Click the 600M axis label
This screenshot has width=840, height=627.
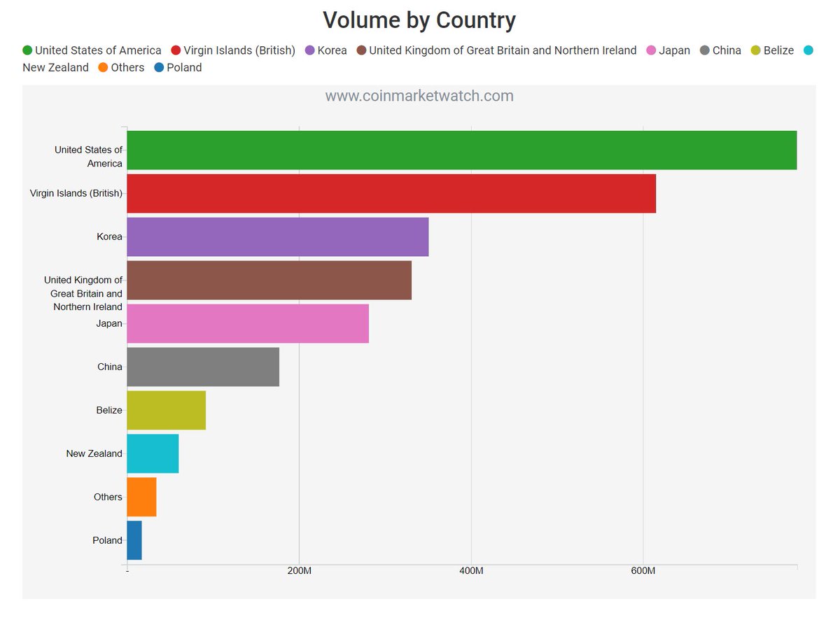pos(643,572)
